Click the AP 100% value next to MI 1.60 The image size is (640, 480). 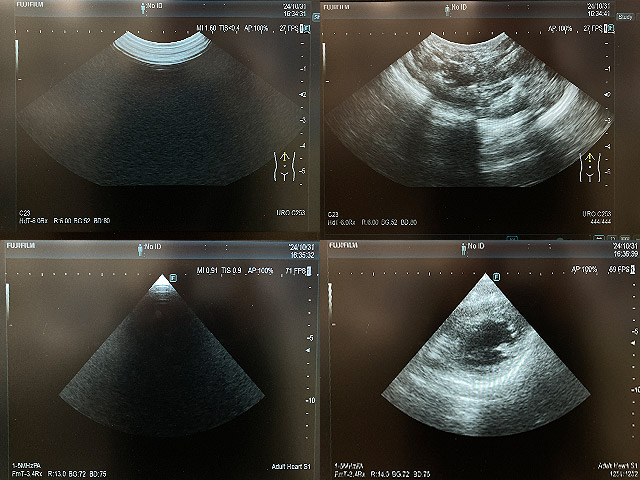point(256,28)
